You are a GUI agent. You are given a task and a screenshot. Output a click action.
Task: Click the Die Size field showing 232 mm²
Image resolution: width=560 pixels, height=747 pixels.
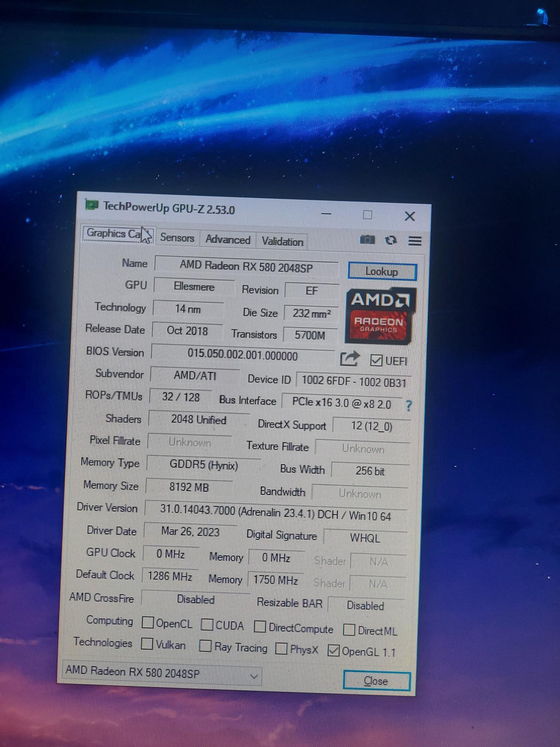pos(312,313)
